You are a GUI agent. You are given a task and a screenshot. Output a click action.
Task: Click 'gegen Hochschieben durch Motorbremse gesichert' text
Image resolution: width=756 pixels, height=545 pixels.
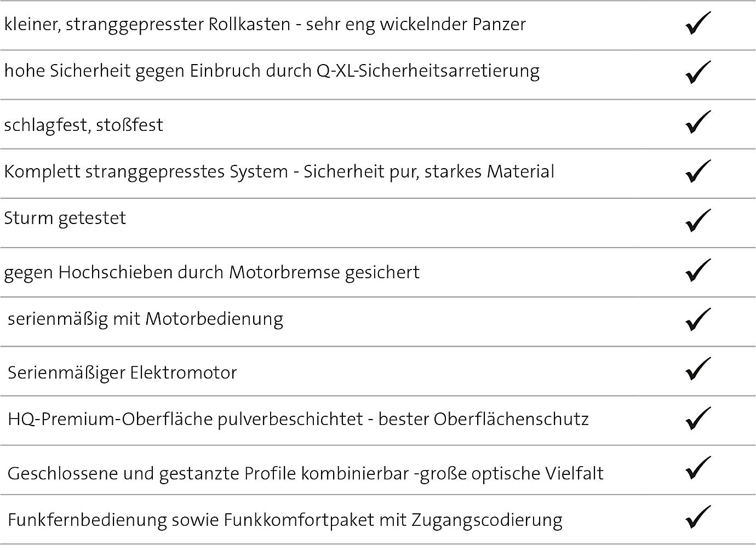tap(211, 272)
